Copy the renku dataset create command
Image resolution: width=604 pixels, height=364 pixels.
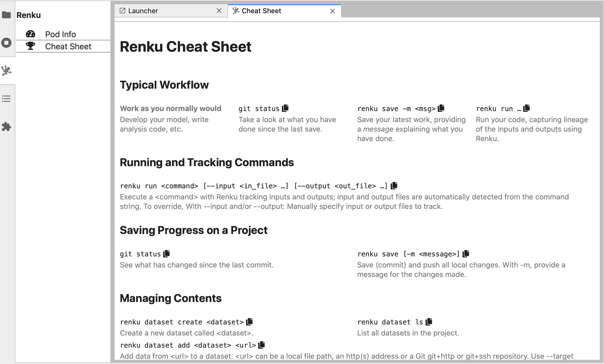pyautogui.click(x=249, y=321)
